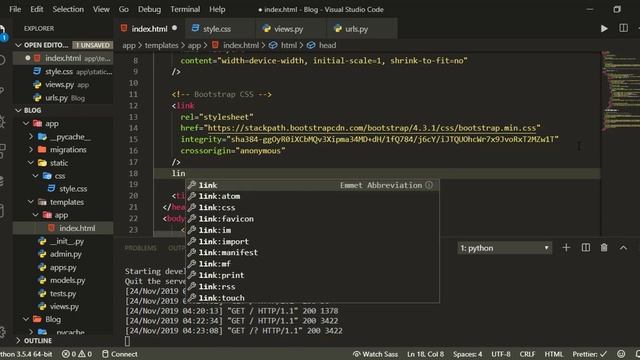The image size is (640, 360).
Task: Open the Manage gear icon in the activity bar
Action: (2, 332)
